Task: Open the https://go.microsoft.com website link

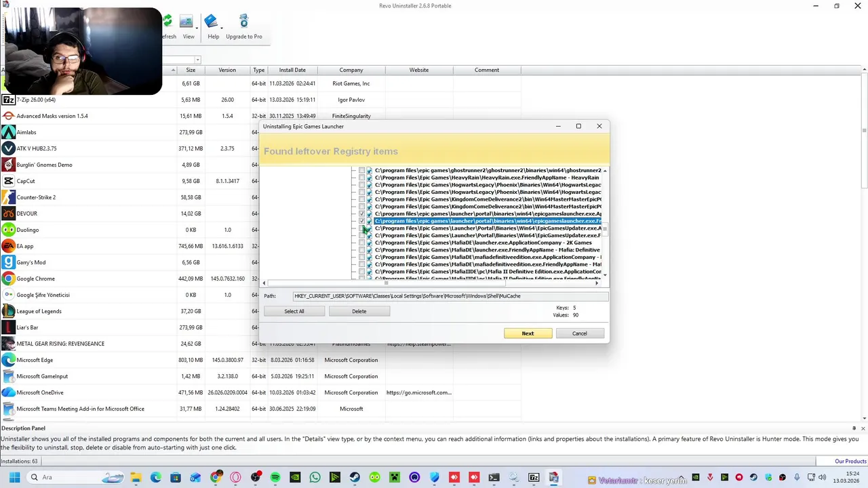Action: tap(418, 392)
